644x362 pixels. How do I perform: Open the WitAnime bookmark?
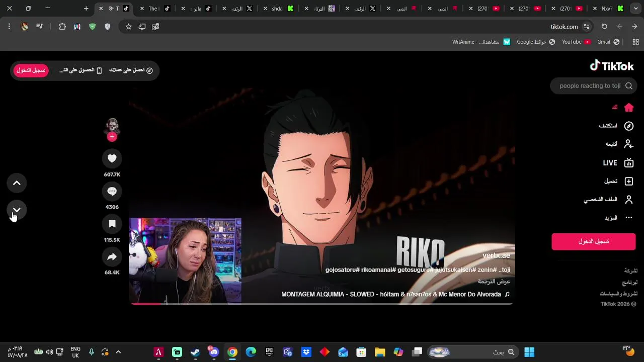481,42
